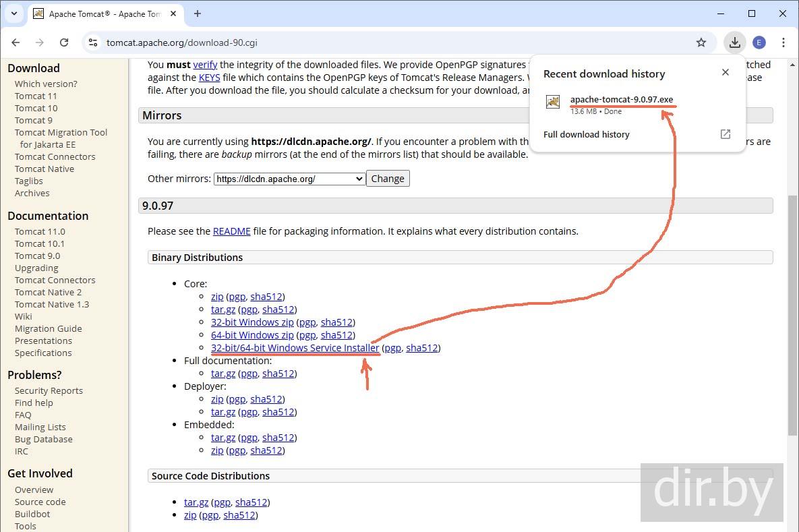The image size is (799, 532).
Task: Click the downloaded file's Tomcat icon
Action: [553, 102]
